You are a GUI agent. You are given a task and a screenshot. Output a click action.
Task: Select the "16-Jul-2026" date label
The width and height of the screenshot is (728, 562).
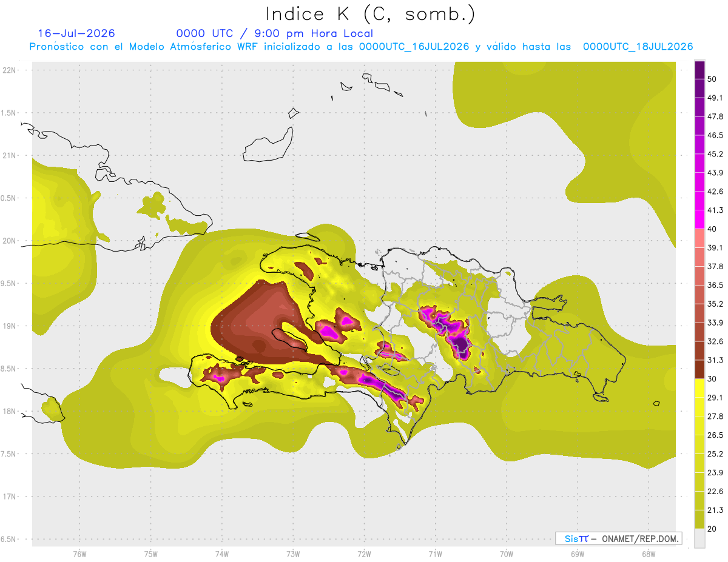tap(76, 33)
